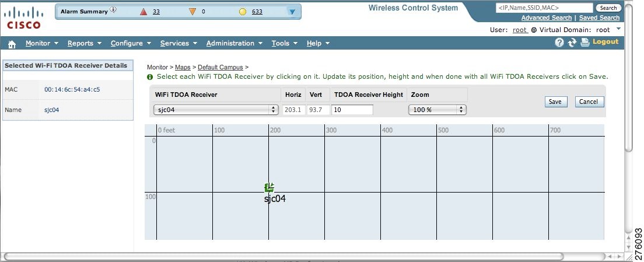Click the Cancel button

tap(589, 102)
